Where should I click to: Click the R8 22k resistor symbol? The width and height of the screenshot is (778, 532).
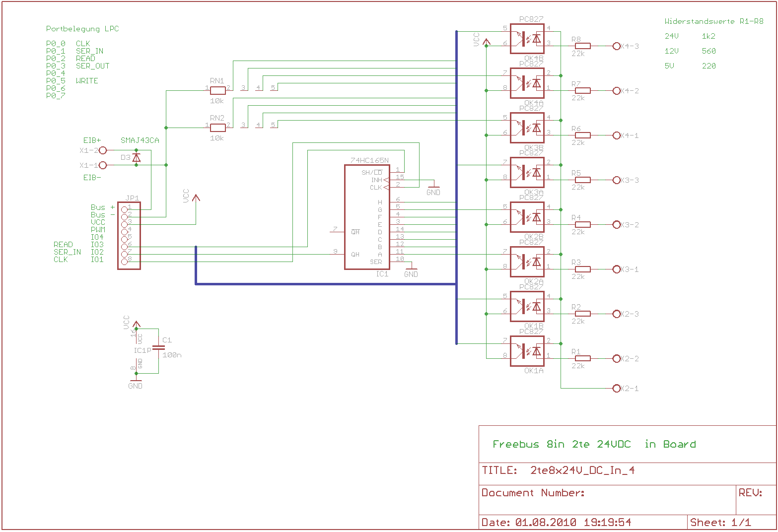(x=582, y=46)
